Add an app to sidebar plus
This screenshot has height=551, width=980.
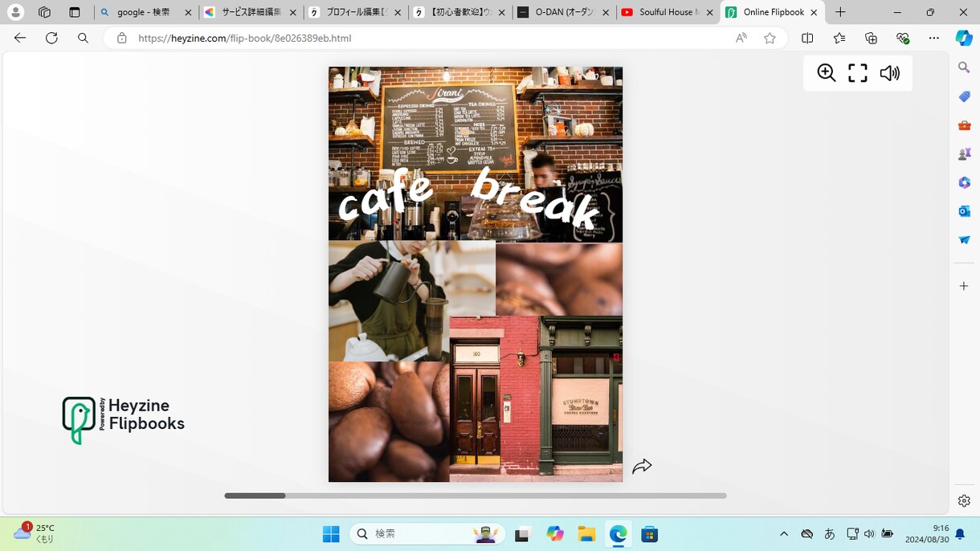964,286
